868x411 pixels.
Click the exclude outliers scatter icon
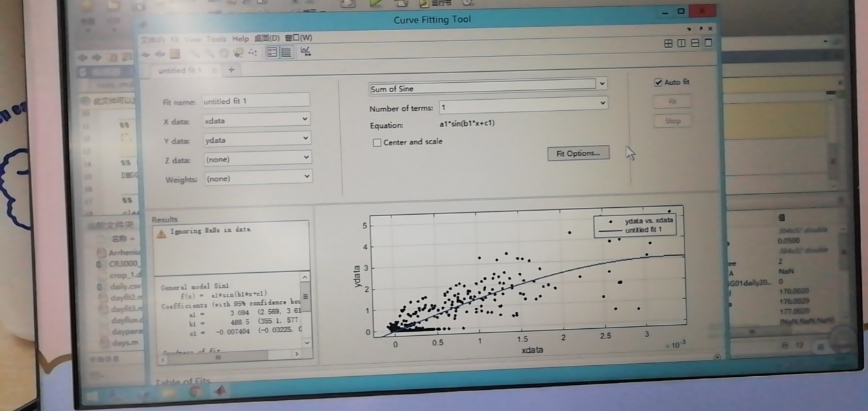coord(253,53)
